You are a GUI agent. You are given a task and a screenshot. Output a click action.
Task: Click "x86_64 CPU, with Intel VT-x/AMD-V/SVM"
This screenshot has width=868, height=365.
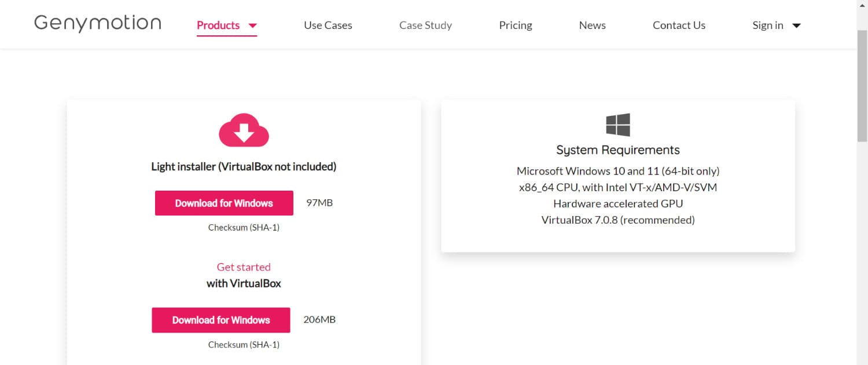pyautogui.click(x=618, y=187)
